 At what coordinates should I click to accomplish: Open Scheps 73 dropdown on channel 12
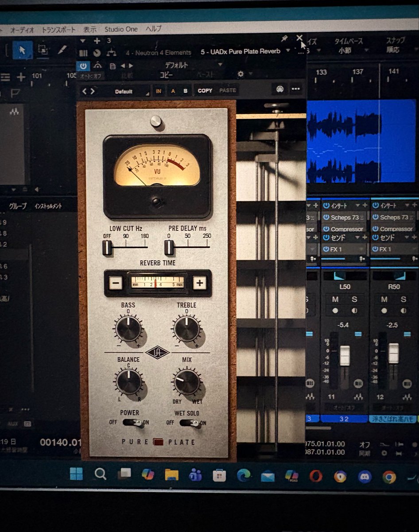coord(412,217)
